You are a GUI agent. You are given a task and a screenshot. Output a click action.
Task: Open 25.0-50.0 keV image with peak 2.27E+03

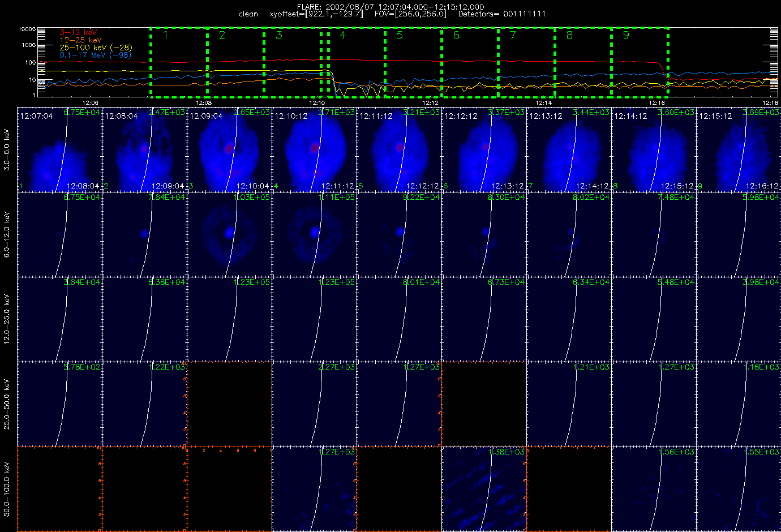[314, 404]
